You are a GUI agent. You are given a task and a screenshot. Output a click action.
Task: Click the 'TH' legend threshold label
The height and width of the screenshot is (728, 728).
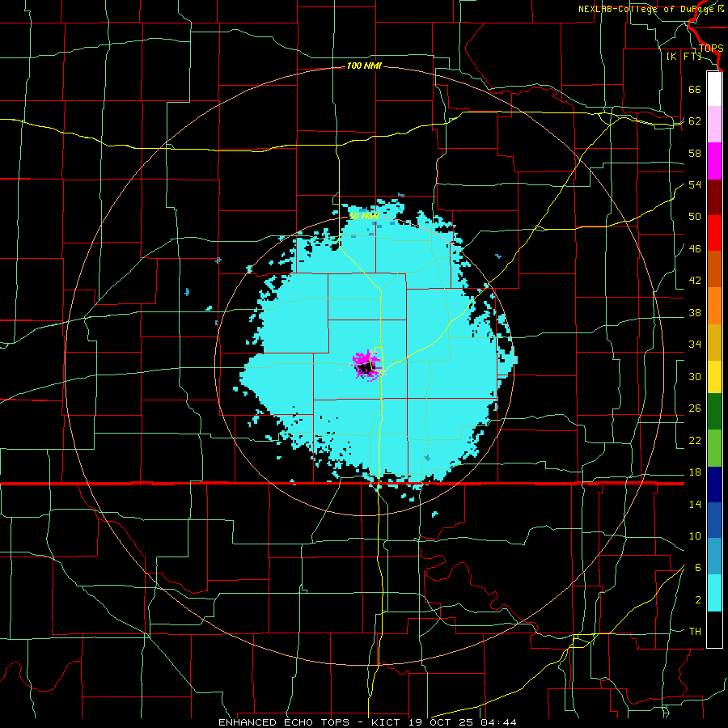[695, 632]
